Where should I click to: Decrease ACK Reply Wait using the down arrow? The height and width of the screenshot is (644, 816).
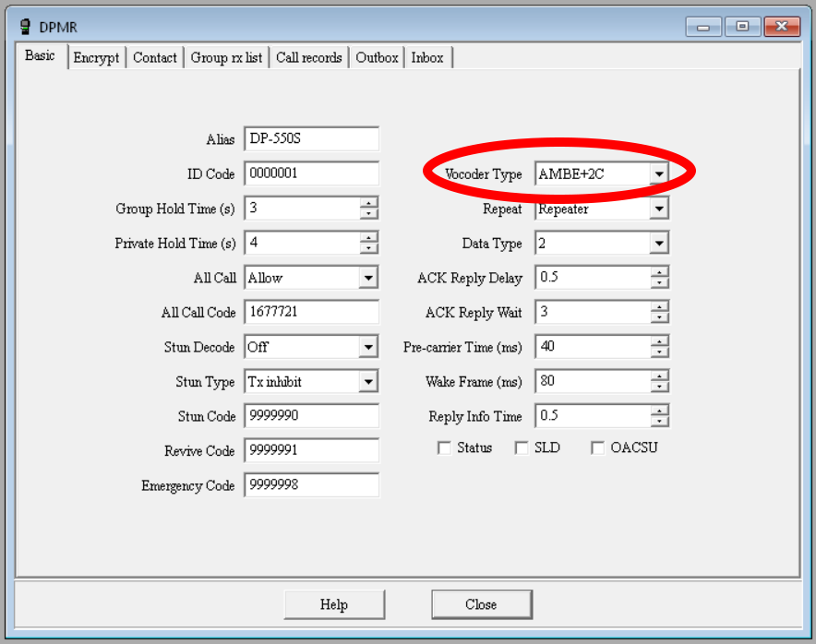click(660, 316)
